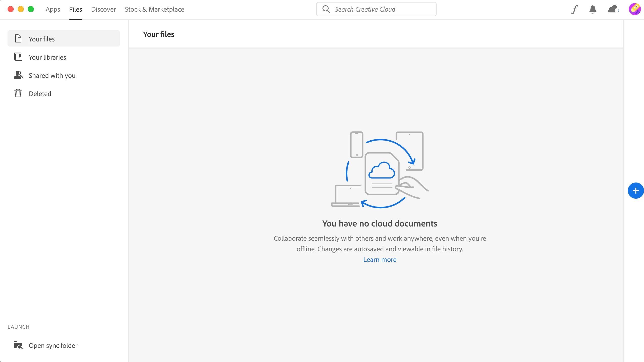Click the Deleted trash icon
Image resolution: width=644 pixels, height=362 pixels.
point(18,93)
